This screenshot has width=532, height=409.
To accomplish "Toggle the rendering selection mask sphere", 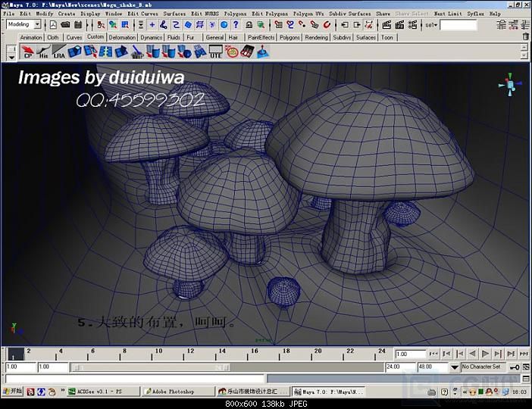I will pyautogui.click(x=224, y=24).
